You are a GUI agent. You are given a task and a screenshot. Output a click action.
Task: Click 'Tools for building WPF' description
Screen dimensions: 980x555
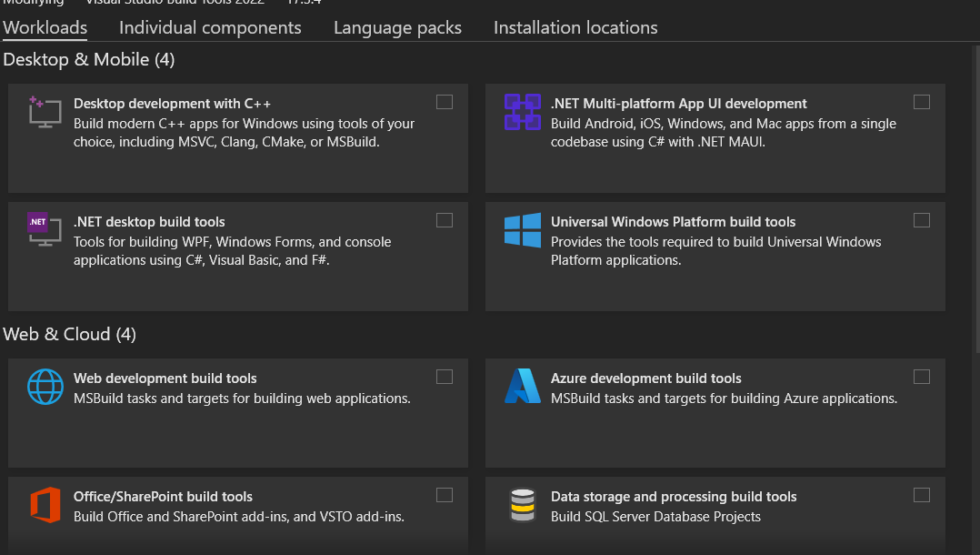coord(232,251)
